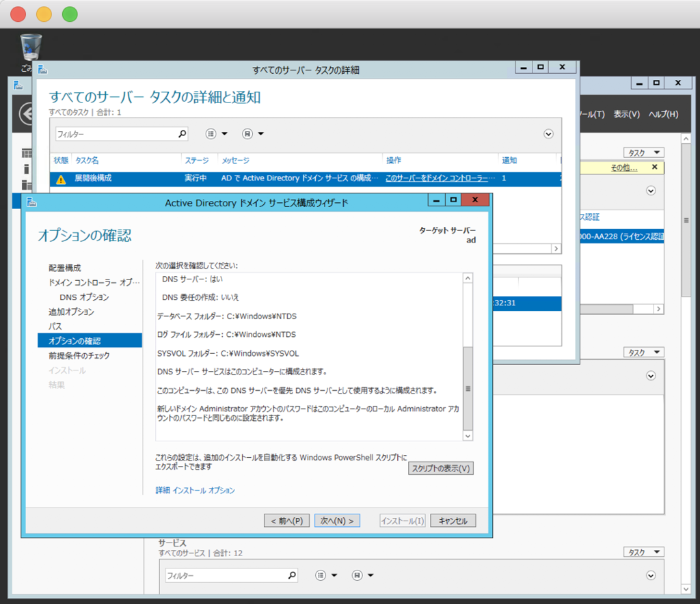The width and height of the screenshot is (700, 604).
Task: Click 次へ(N) > button
Action: tap(337, 521)
